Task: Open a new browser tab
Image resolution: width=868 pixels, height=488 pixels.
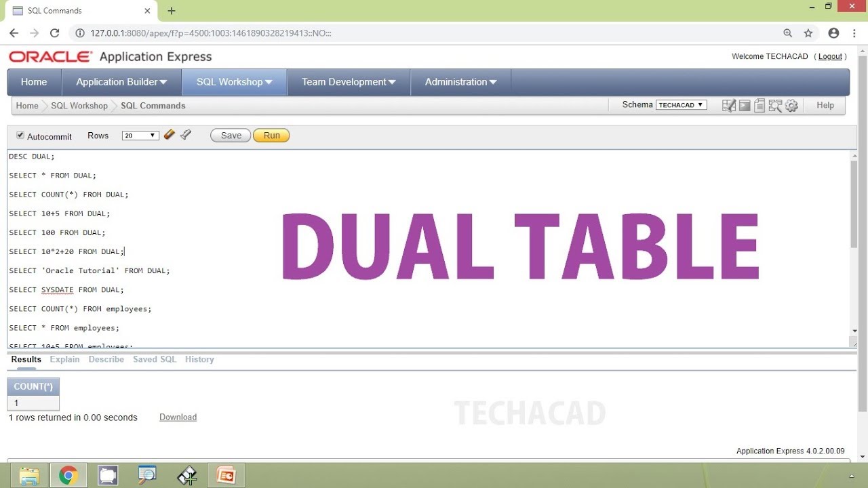Action: 172,11
